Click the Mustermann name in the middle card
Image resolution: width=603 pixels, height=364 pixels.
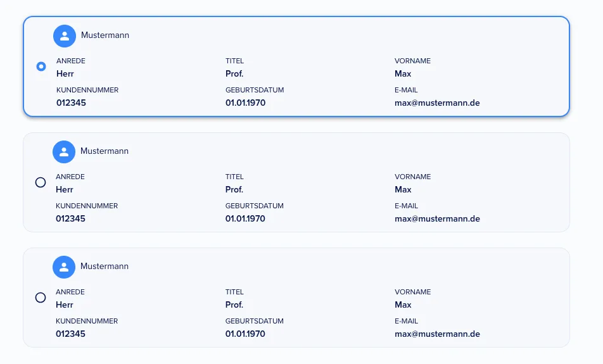pyautogui.click(x=105, y=151)
